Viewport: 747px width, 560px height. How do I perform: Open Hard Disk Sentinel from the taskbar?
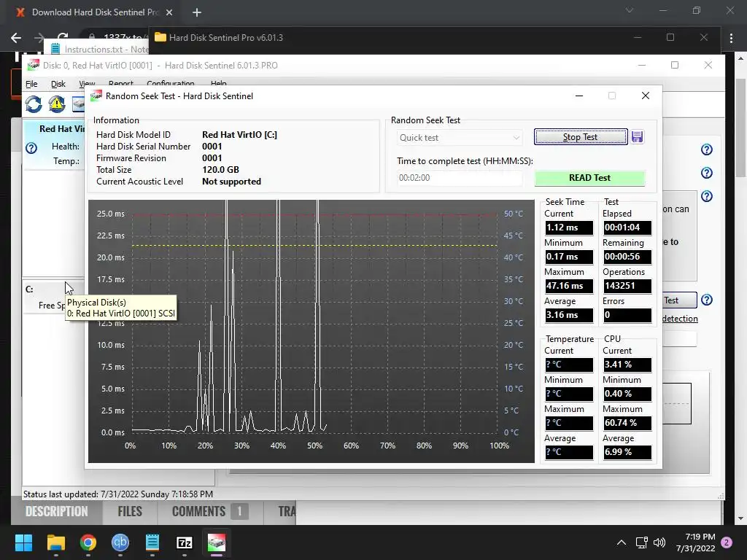[216, 542]
